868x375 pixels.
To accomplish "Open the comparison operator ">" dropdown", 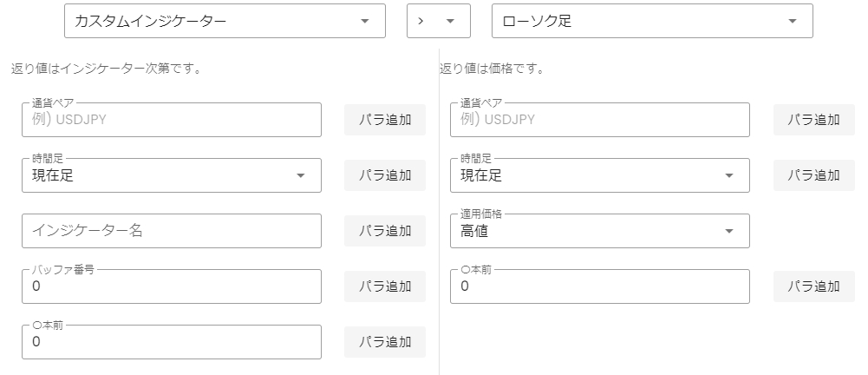I will click(x=439, y=21).
